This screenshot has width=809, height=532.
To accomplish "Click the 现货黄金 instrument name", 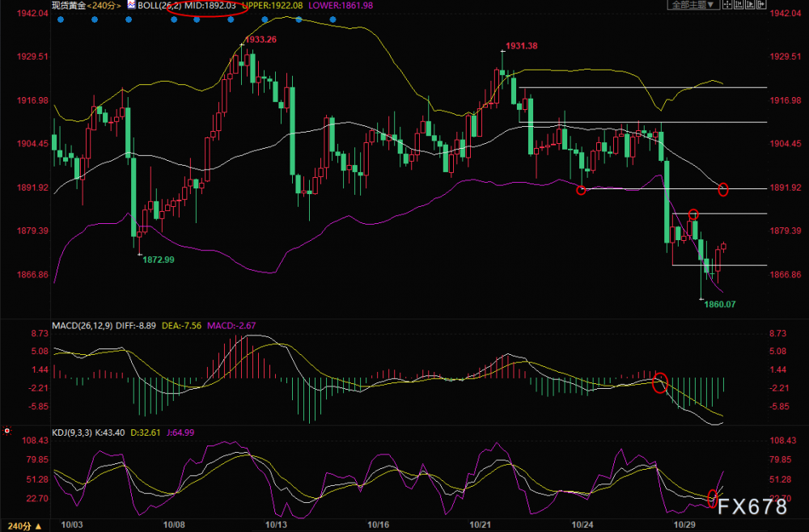I will click(x=69, y=6).
